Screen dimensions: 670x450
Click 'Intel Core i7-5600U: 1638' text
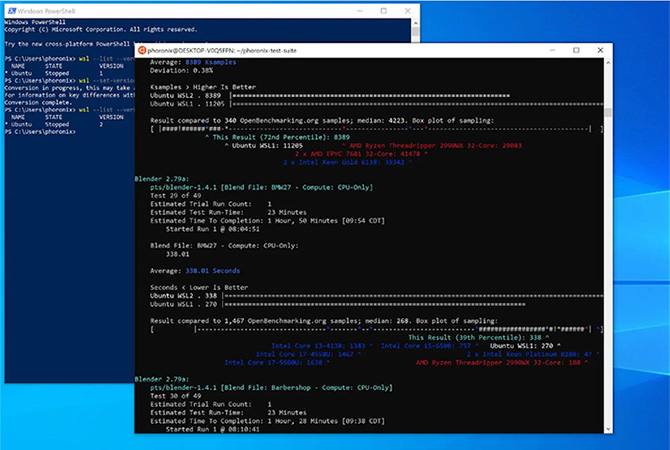point(273,362)
